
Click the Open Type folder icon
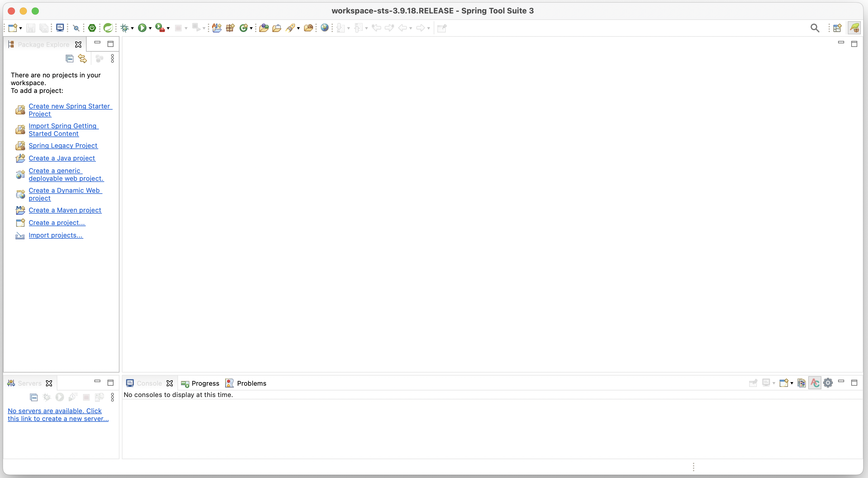coord(264,28)
